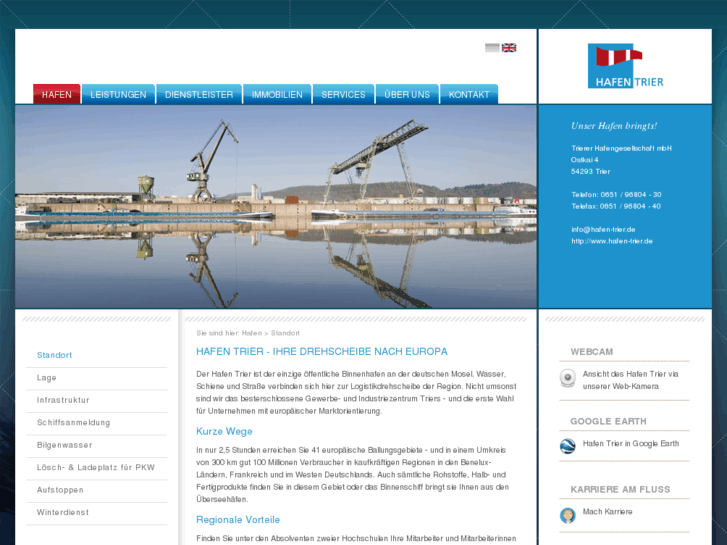Click the harbor cranes banner photo

click(276, 206)
